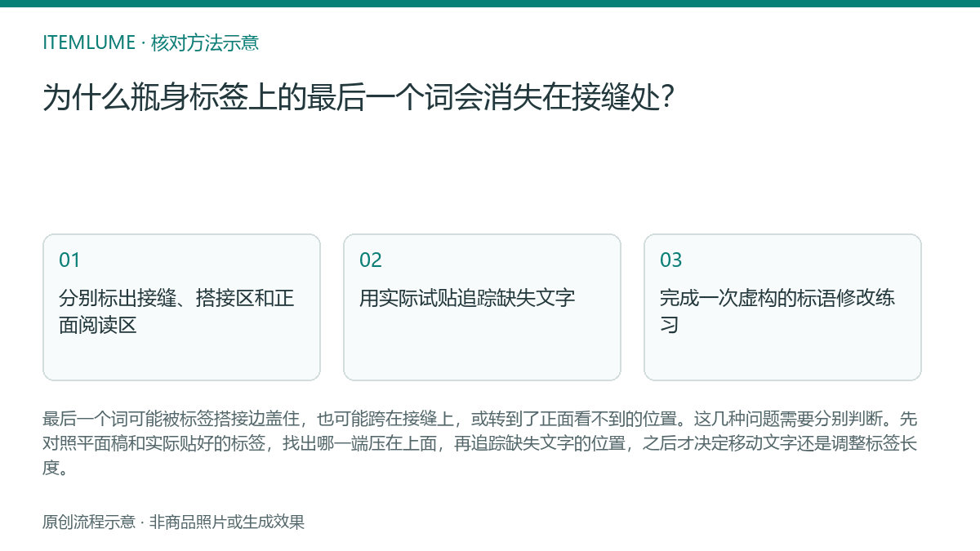Click the number 01 label
This screenshot has height=551, width=980.
point(69,260)
